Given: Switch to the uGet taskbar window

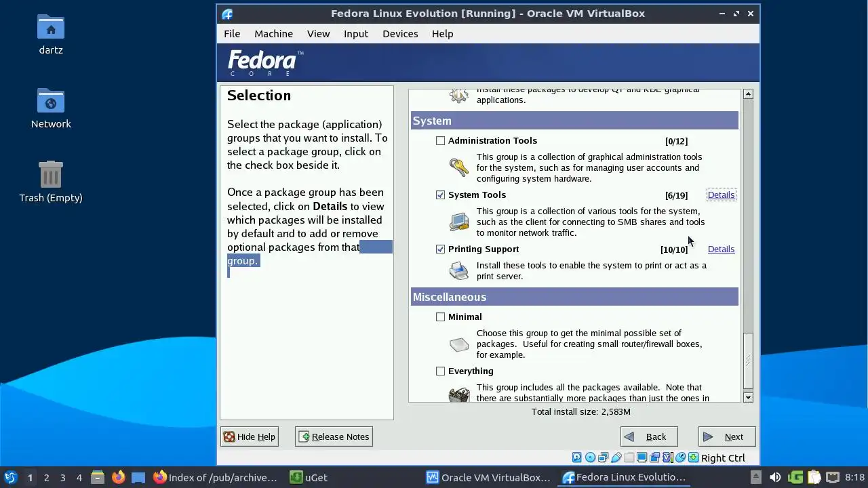Looking at the screenshot, I should [x=309, y=477].
